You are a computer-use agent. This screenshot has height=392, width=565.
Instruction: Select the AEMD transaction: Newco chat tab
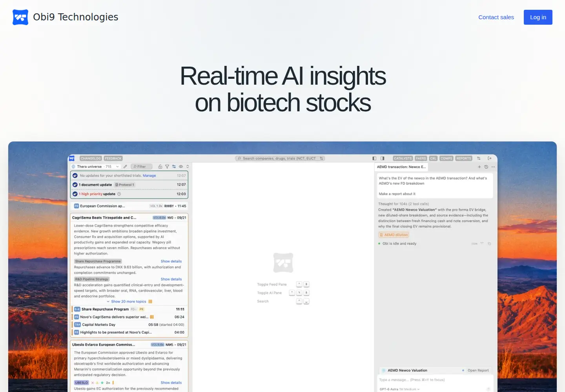pos(401,167)
